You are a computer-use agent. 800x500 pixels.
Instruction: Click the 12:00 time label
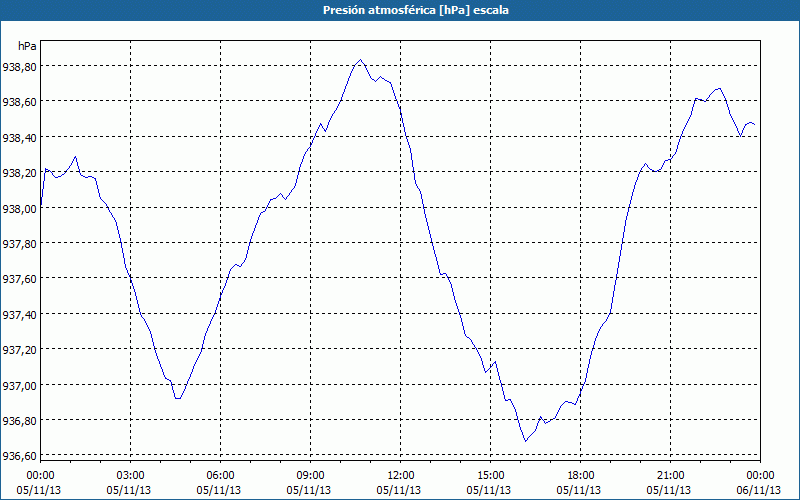click(x=401, y=476)
